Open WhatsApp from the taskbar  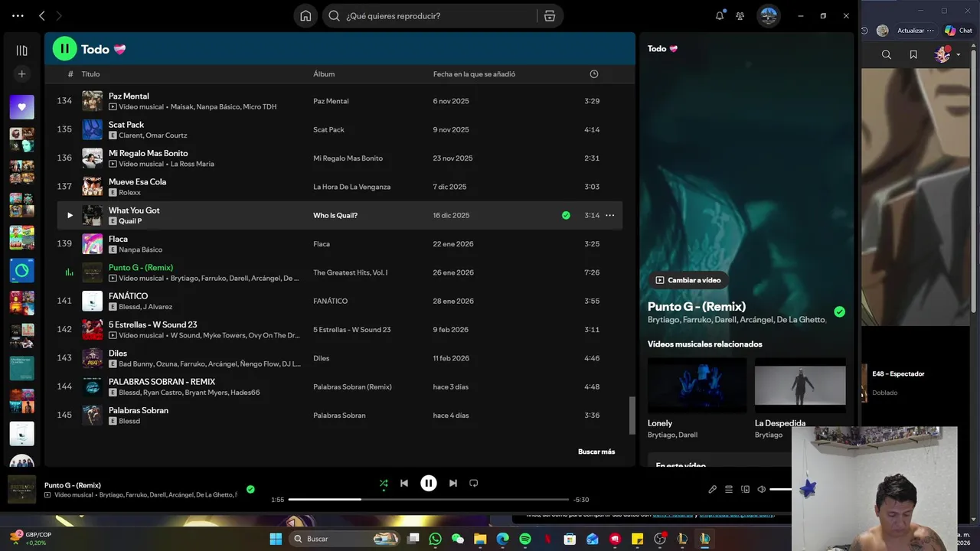click(436, 539)
